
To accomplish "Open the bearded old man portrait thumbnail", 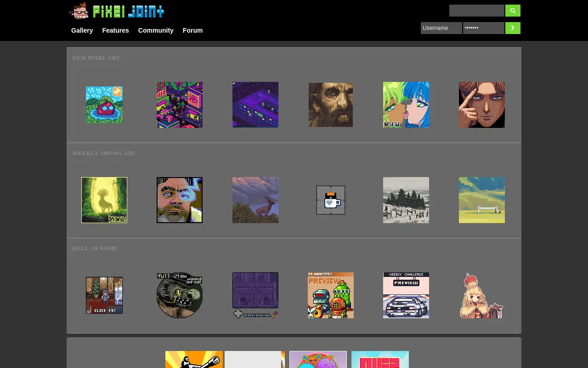I will click(331, 105).
